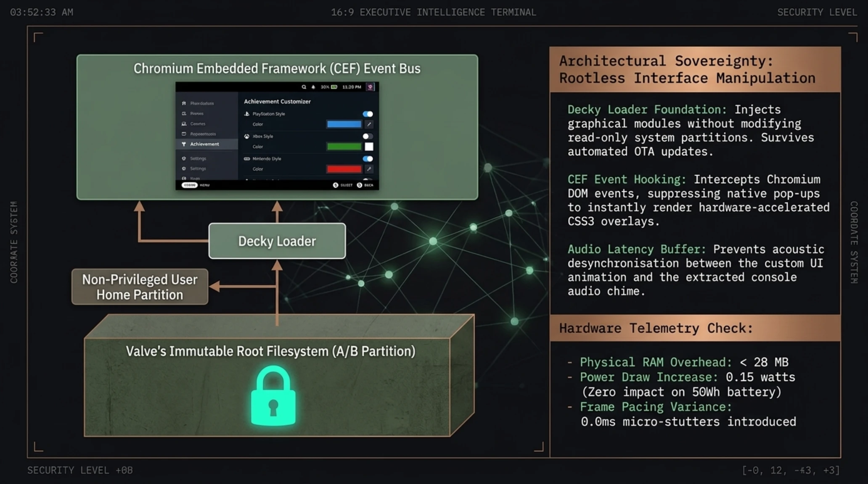868x484 pixels.
Task: Click the 16:9 EXECUTIVE INTELLIGENCE TERMINAL title
Action: pyautogui.click(x=434, y=12)
